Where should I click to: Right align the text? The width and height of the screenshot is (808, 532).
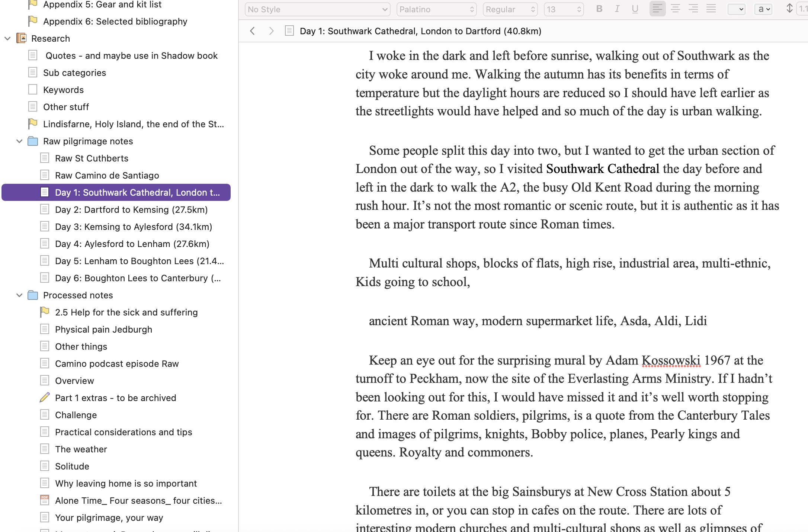tap(693, 9)
